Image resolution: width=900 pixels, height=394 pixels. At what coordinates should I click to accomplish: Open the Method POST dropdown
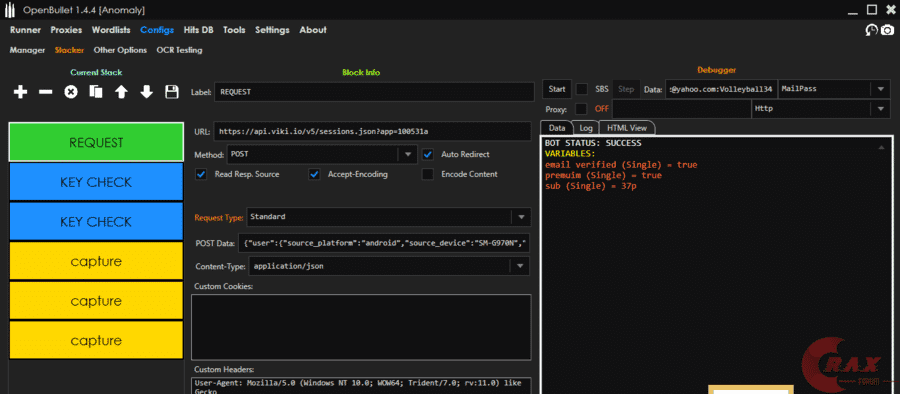[x=408, y=154]
